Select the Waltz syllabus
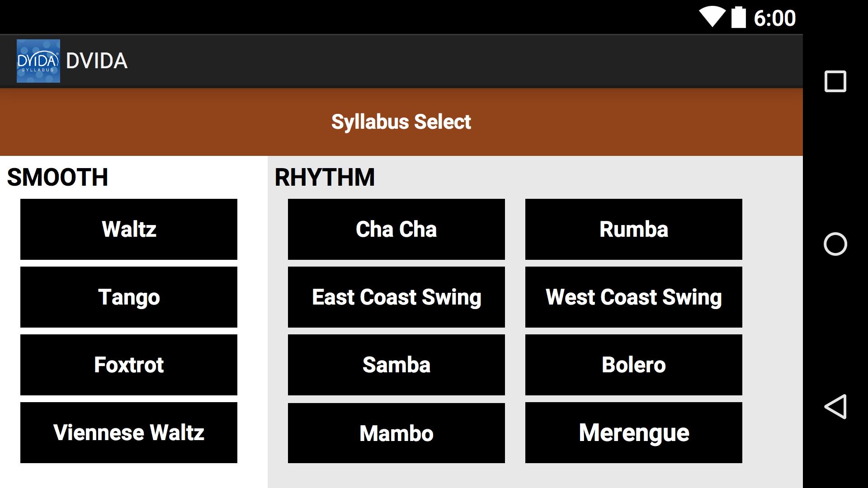Image resolution: width=868 pixels, height=488 pixels. click(x=129, y=229)
